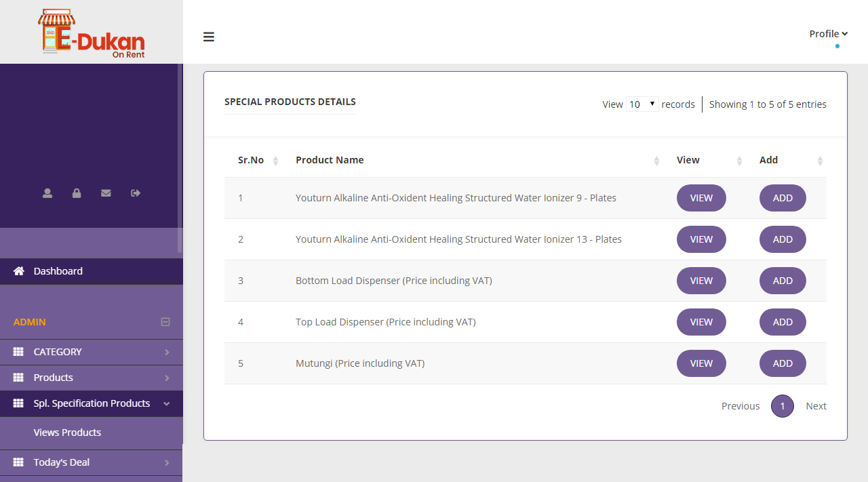Click the Products grid icon

click(19, 378)
